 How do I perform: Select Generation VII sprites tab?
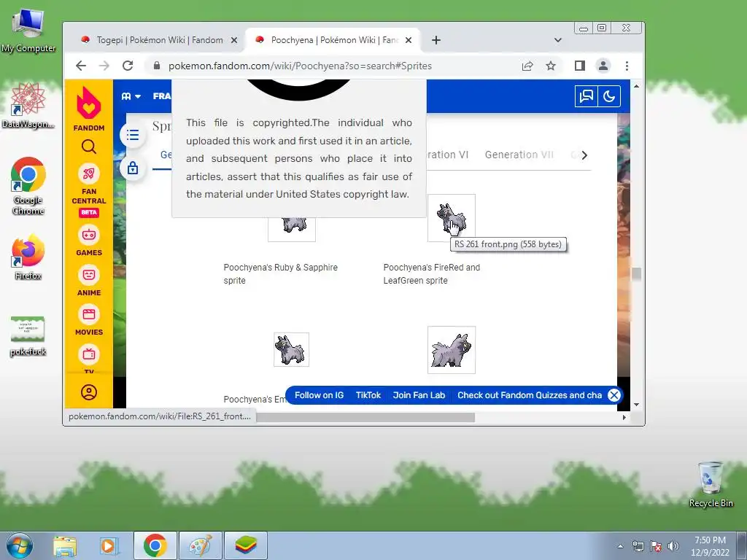[x=519, y=155]
